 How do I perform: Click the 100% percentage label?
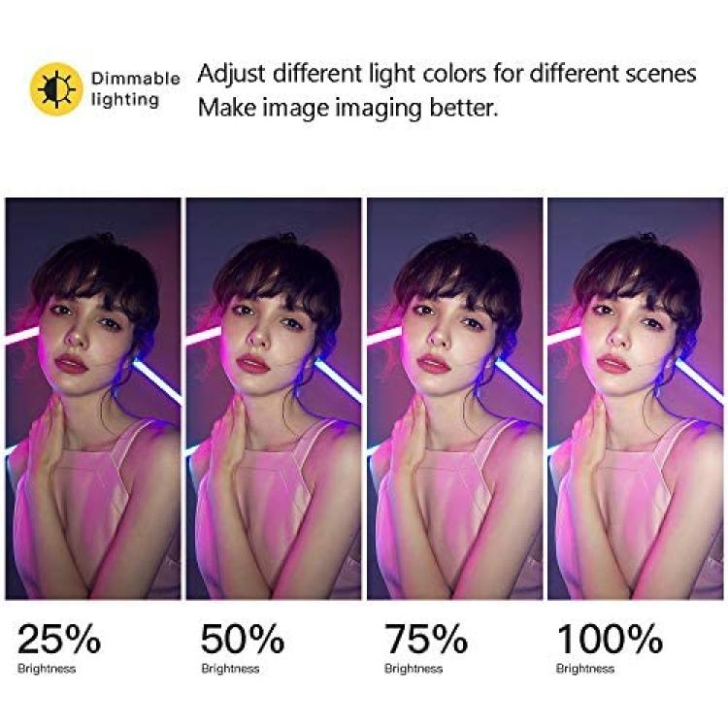coord(610,639)
